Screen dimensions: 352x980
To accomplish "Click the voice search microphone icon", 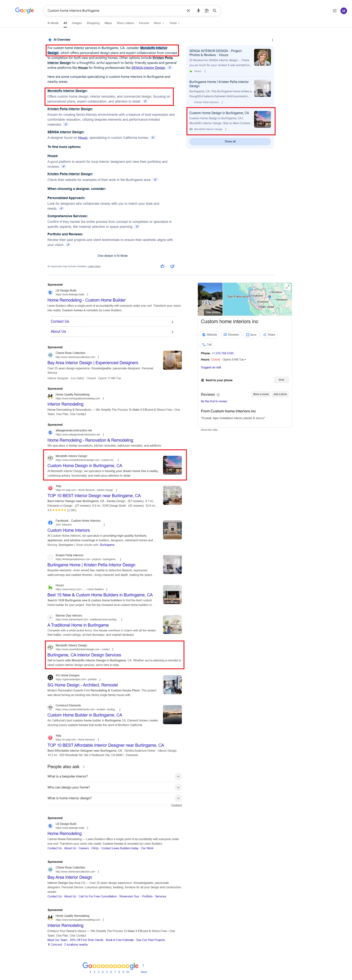I will 198,11.
